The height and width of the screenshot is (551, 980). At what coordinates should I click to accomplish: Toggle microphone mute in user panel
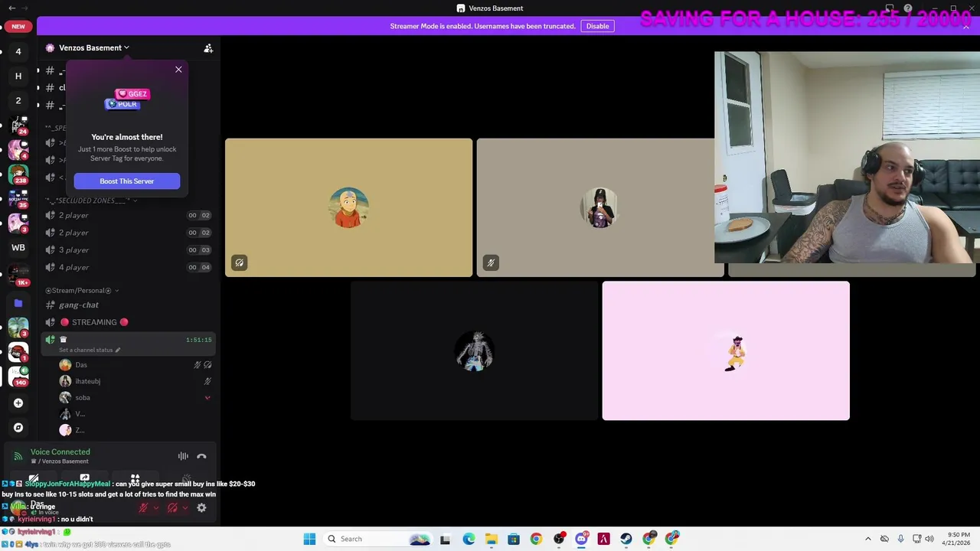(x=143, y=508)
